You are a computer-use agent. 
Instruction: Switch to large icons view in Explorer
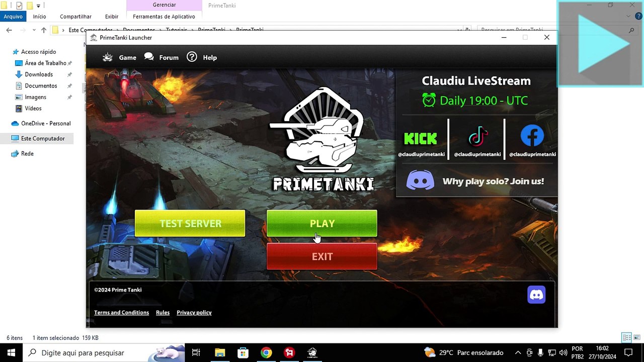click(x=637, y=338)
